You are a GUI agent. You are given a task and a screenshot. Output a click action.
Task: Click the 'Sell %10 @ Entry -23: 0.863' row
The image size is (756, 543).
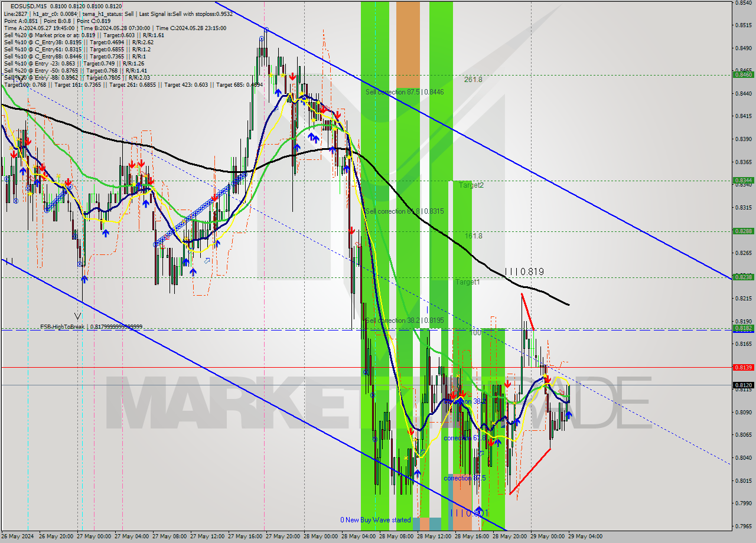coord(74,63)
